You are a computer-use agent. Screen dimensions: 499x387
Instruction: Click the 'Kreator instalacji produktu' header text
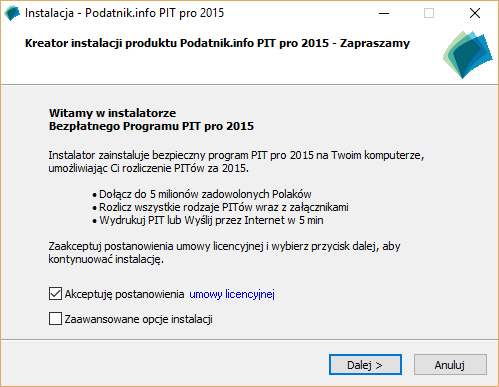pos(101,43)
